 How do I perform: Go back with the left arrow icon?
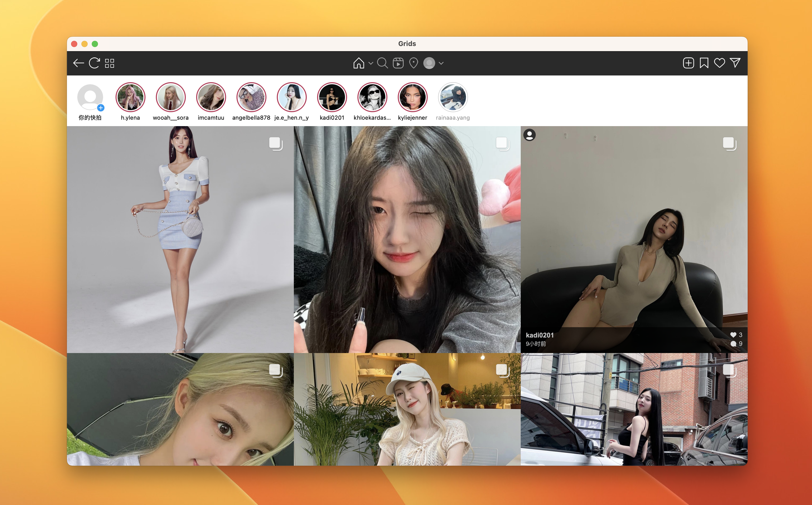point(79,63)
